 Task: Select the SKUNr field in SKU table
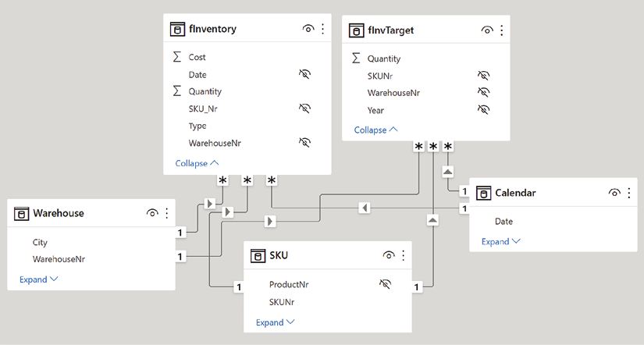click(282, 302)
